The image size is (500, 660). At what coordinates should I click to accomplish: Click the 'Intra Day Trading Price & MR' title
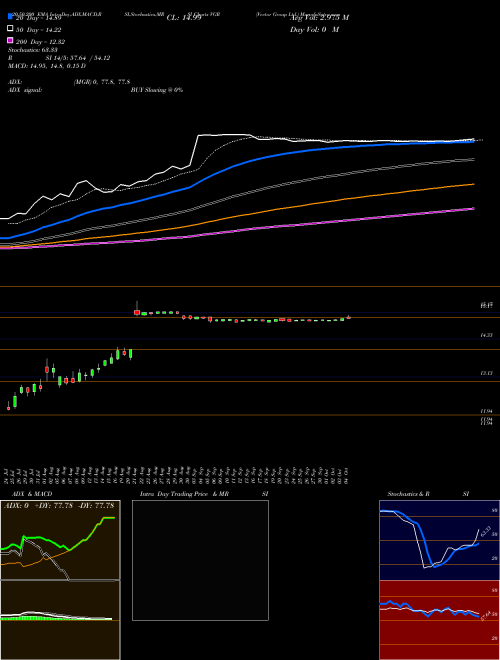pos(184,494)
